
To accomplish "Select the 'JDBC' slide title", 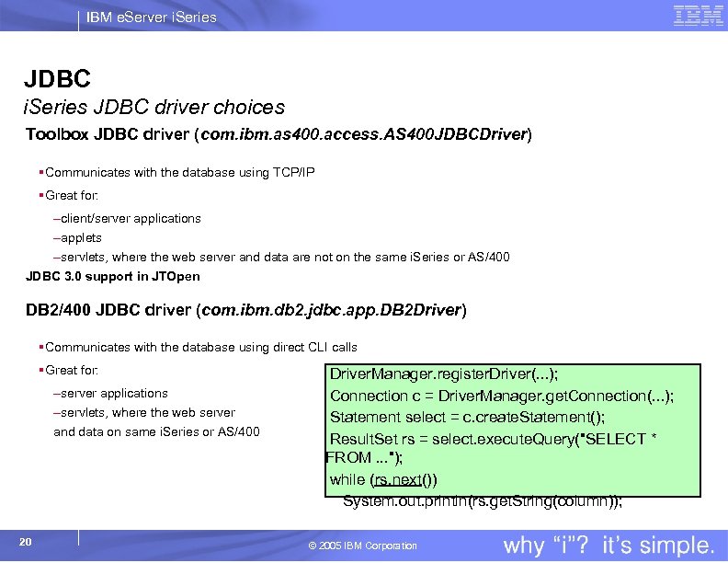I will pos(58,78).
